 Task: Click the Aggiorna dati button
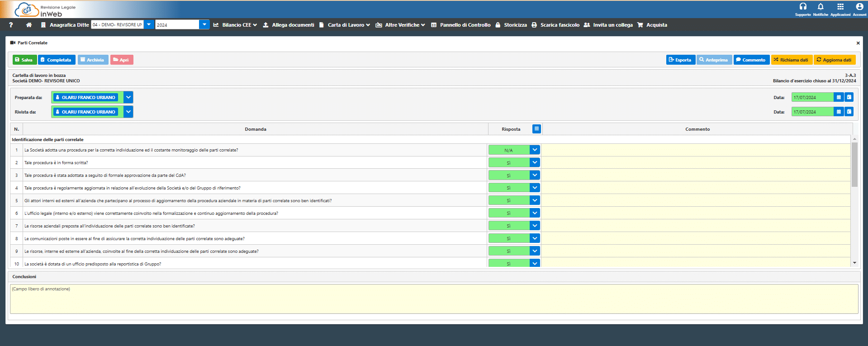coord(835,60)
